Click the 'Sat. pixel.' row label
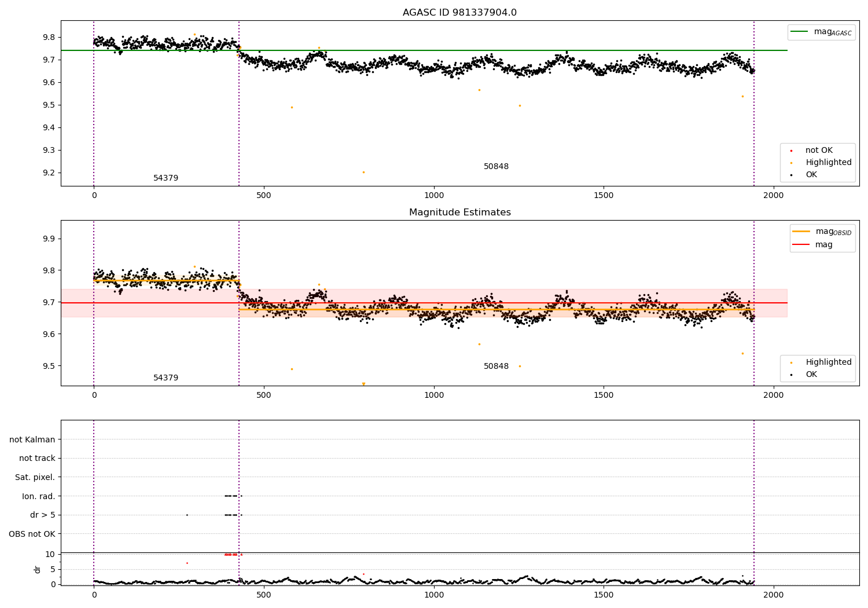 pyautogui.click(x=35, y=478)
